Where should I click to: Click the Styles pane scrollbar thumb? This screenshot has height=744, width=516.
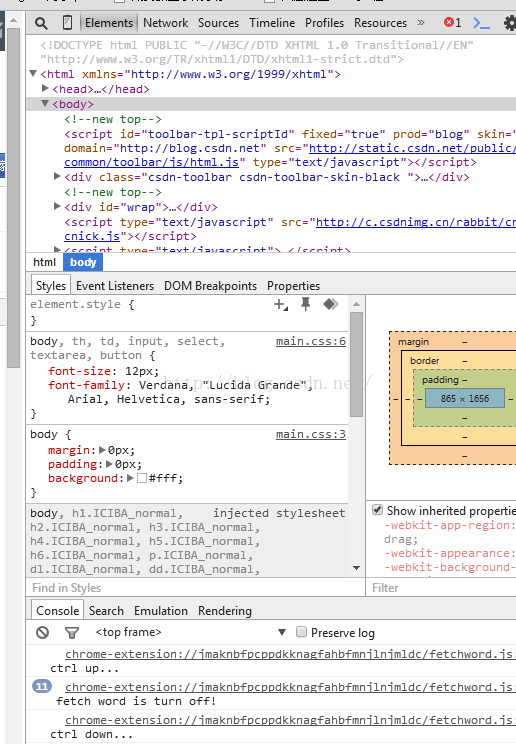pyautogui.click(x=357, y=364)
